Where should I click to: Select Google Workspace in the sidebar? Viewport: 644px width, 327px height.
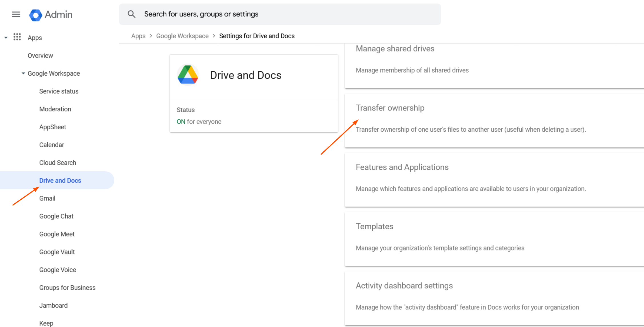(x=54, y=73)
